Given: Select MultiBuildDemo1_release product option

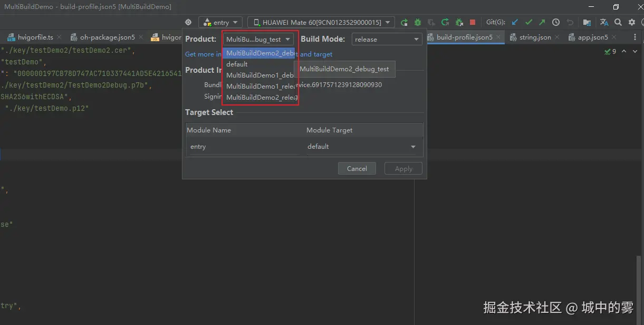Looking at the screenshot, I should coord(258,86).
